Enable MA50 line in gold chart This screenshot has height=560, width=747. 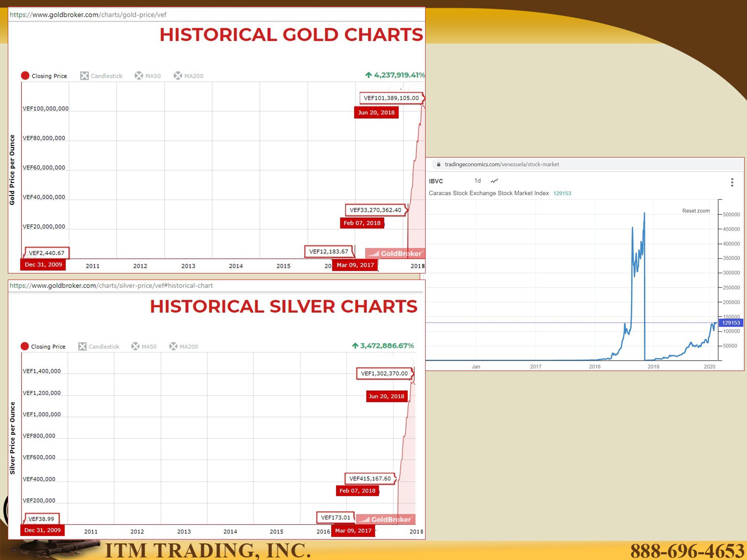(147, 76)
